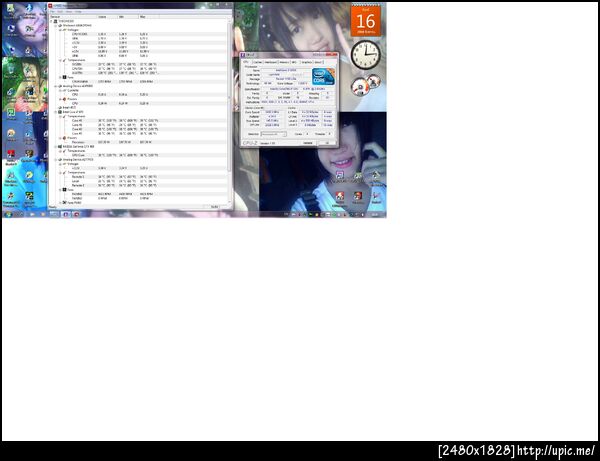Click the Intel Core logo in CPU-Z

[x=323, y=77]
